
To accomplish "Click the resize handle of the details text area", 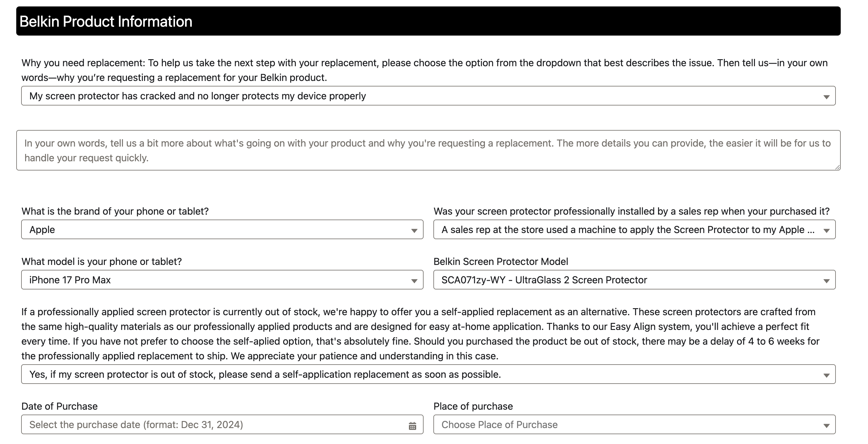I will (x=837, y=167).
